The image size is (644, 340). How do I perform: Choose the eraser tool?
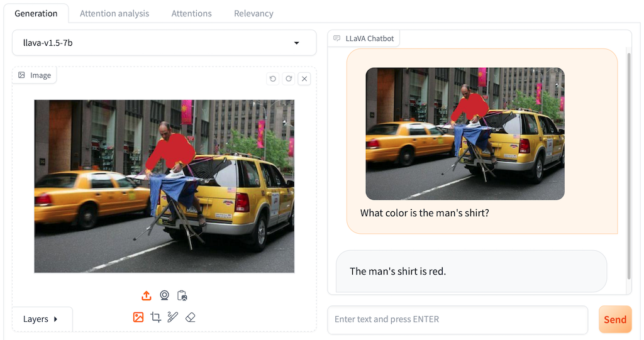[x=191, y=317]
